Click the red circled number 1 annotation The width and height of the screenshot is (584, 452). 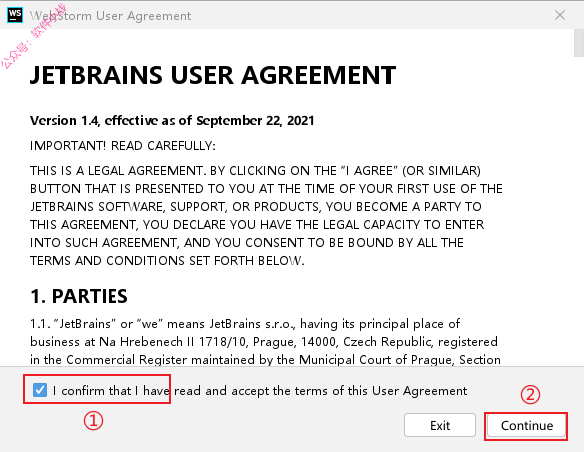pos(93,421)
